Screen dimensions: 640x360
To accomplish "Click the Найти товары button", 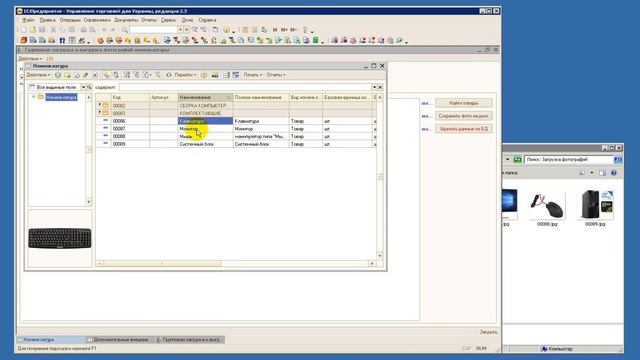I will (x=463, y=103).
